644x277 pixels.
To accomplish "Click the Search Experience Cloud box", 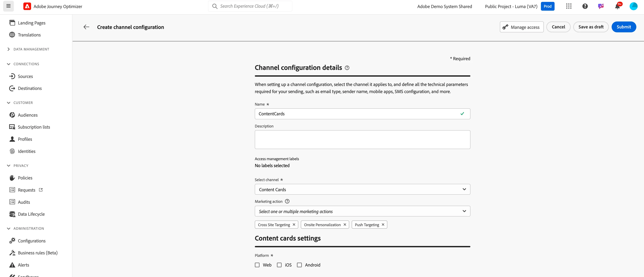I will point(250,6).
